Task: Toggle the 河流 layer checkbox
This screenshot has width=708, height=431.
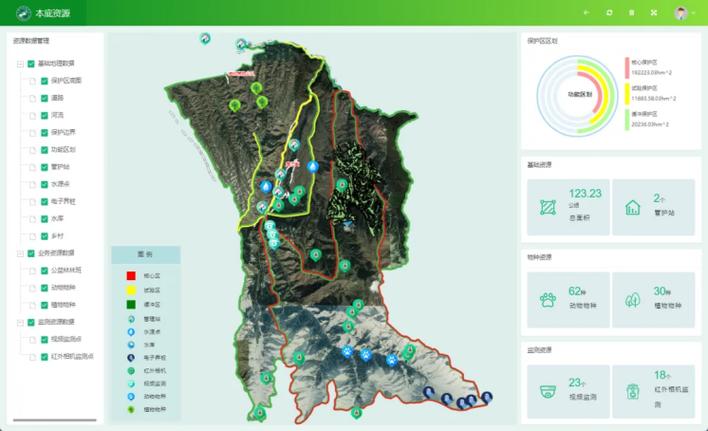Action: click(44, 116)
